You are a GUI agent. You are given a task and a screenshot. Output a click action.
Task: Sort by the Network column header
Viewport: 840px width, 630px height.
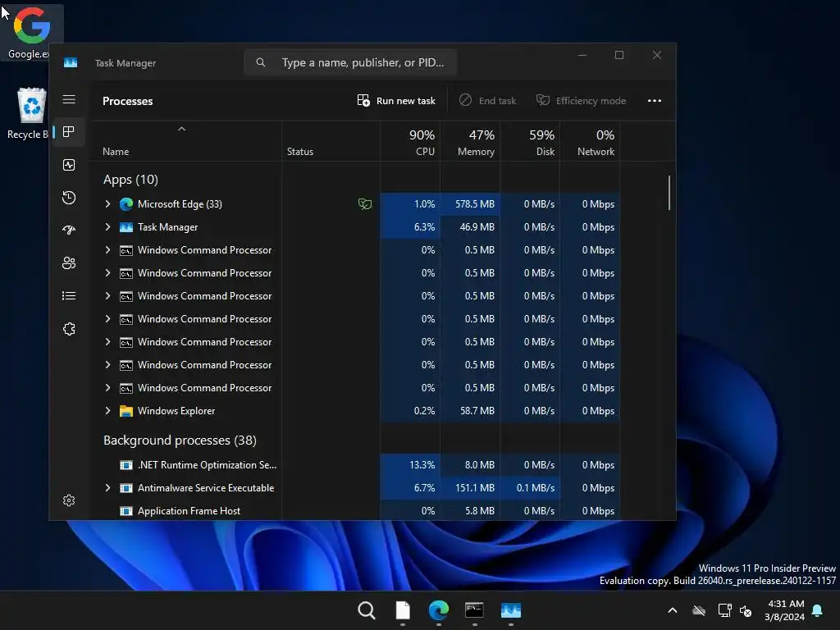[591, 141]
